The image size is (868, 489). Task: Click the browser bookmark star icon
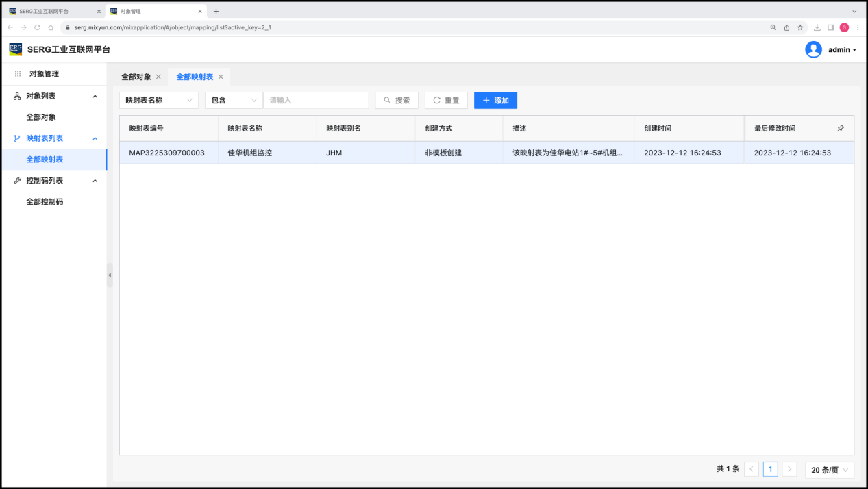(x=800, y=27)
